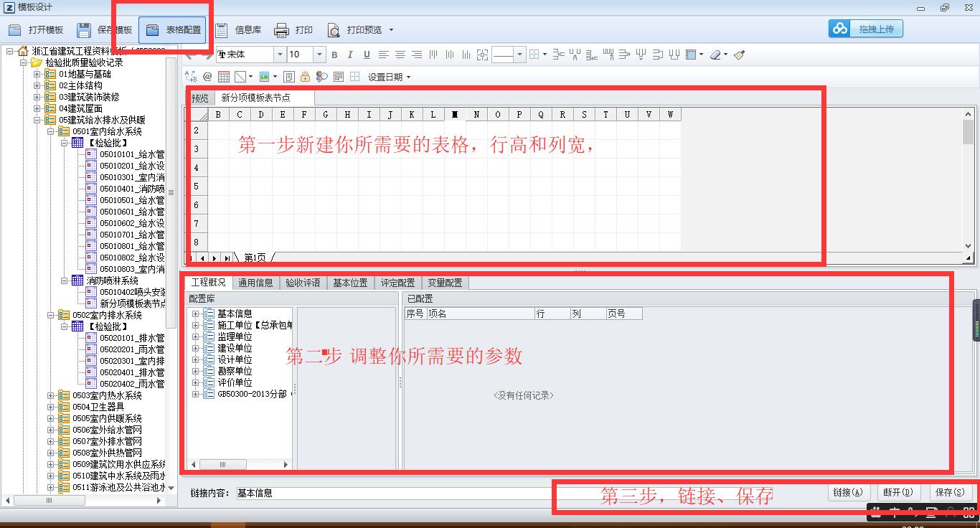Click the 拖拽上传 cloud upload button
This screenshot has height=528, width=980.
point(865,29)
